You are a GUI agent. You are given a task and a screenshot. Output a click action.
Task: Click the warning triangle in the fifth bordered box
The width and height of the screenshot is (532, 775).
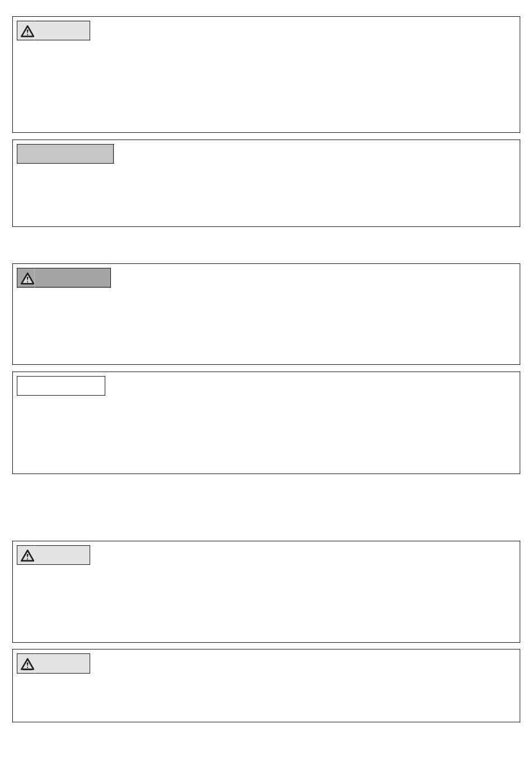(27, 556)
